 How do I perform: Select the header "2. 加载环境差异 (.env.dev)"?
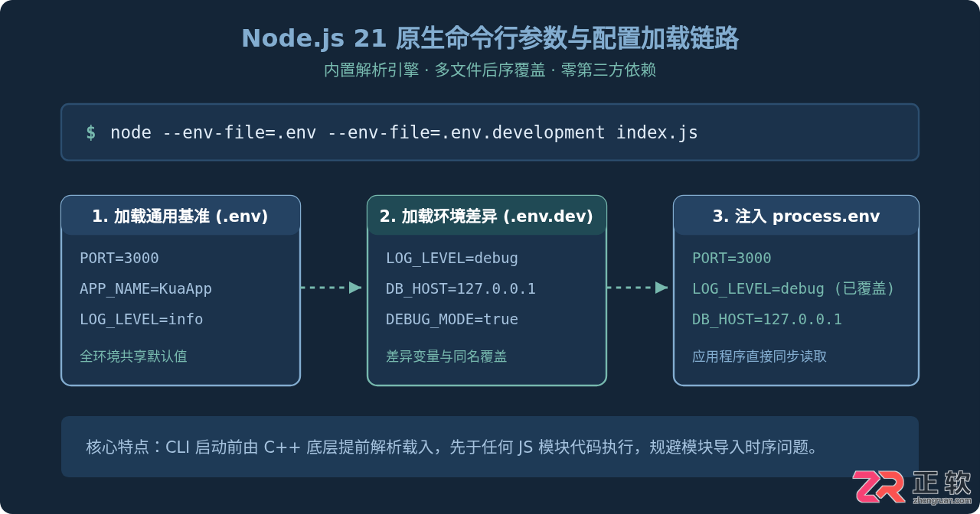pyautogui.click(x=486, y=216)
